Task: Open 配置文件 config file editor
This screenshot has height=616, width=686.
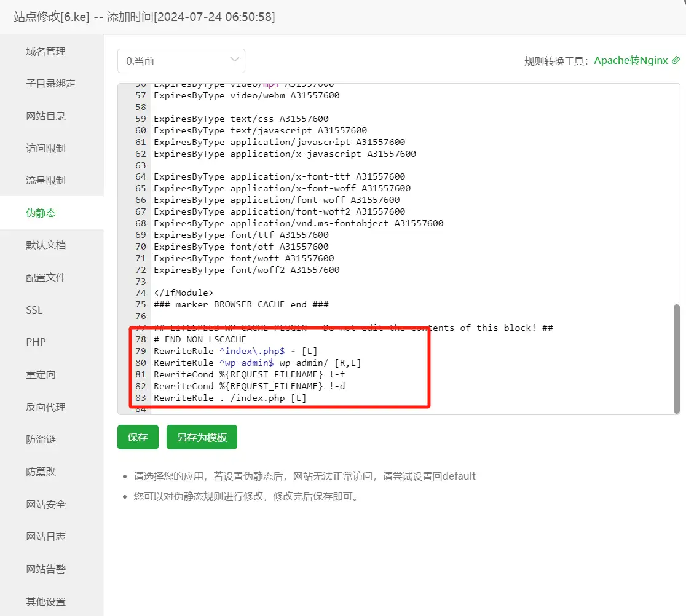Action: coord(45,277)
